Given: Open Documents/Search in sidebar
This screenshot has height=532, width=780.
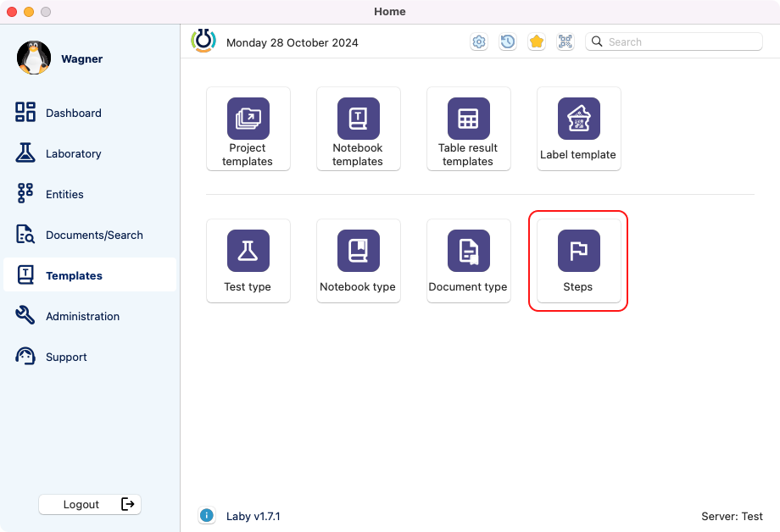Looking at the screenshot, I should click(90, 236).
